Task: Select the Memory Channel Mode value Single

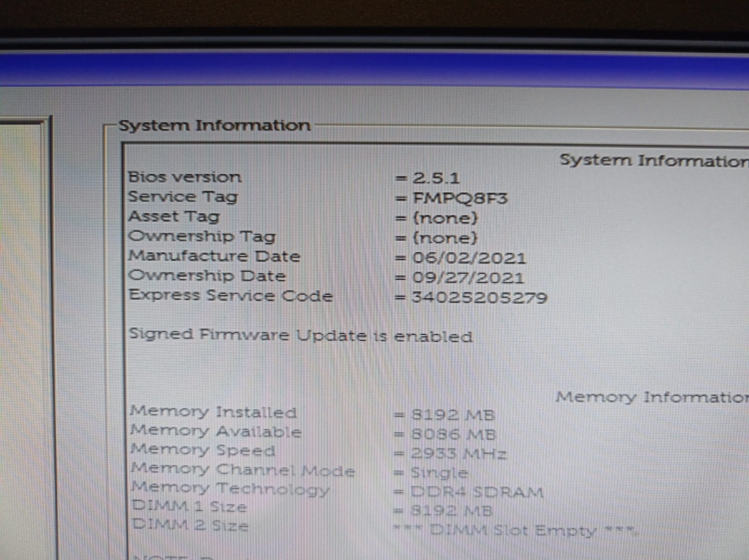Action: coord(439,473)
